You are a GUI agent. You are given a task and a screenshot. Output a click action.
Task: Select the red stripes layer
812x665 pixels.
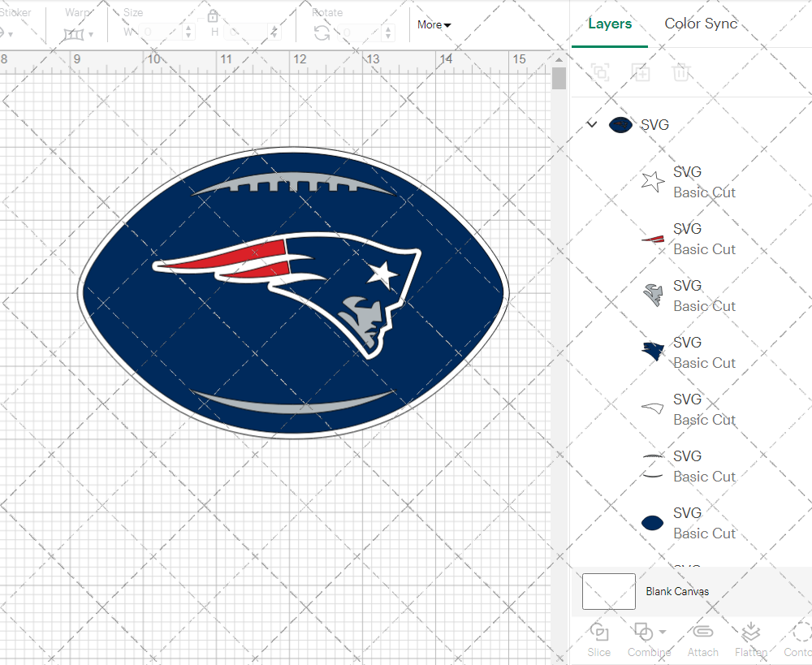click(653, 239)
